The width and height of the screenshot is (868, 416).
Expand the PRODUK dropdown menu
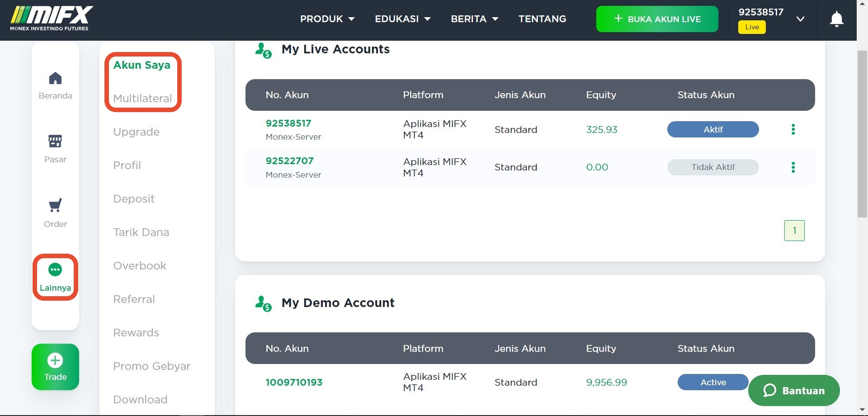point(327,19)
